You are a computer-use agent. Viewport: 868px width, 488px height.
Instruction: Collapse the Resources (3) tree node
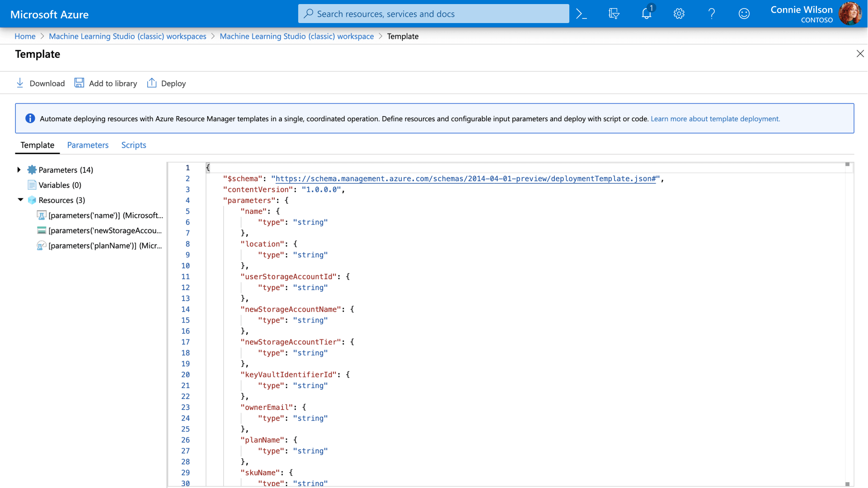20,200
